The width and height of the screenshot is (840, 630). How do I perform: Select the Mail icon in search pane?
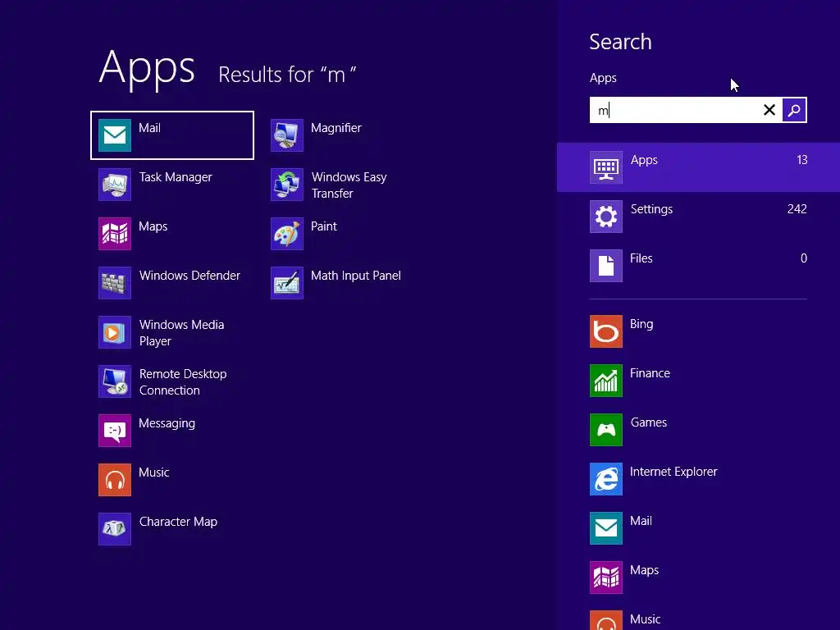(606, 528)
